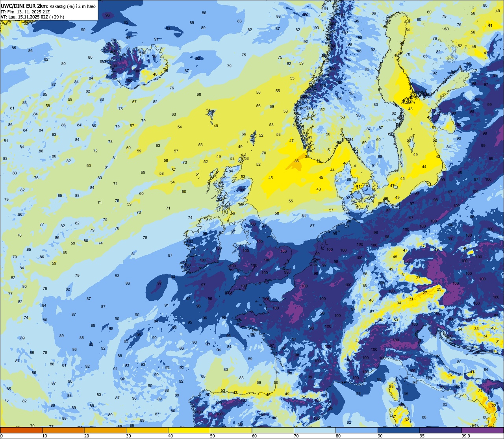Click the 10–20% orange legend swatch
Viewport: 504px width, 439px height.
[63, 430]
